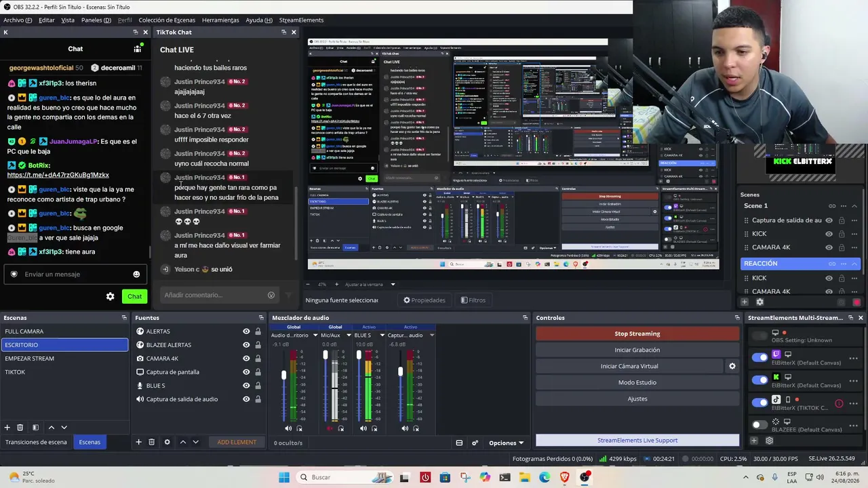Open more options for Kick ElBitterX
Viewport: 868px width, 488px height.
tap(854, 381)
